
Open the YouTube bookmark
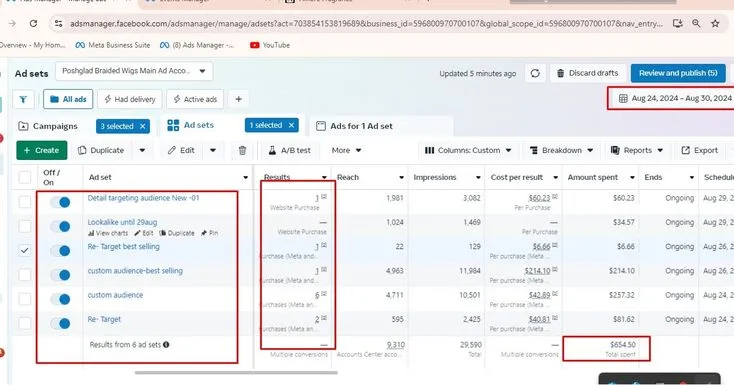click(270, 45)
